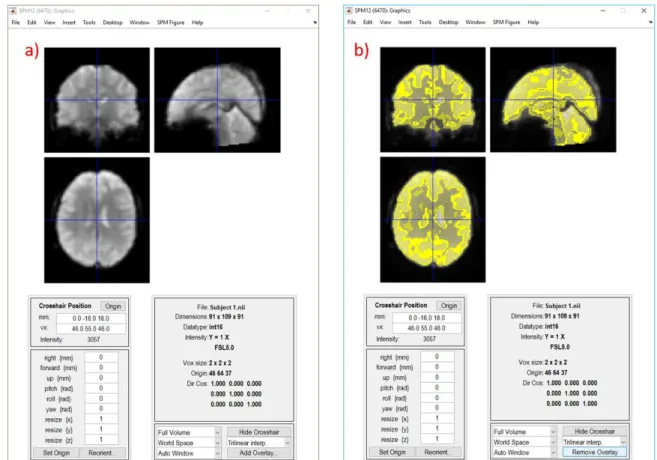Open File menu in left window a)
This screenshot has height=460, width=657.
(16, 23)
